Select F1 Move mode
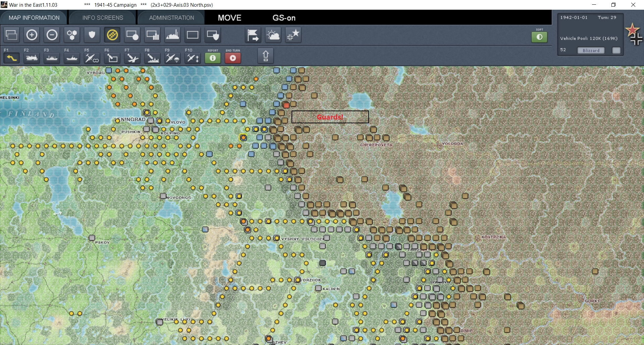644x345 pixels. (x=12, y=58)
